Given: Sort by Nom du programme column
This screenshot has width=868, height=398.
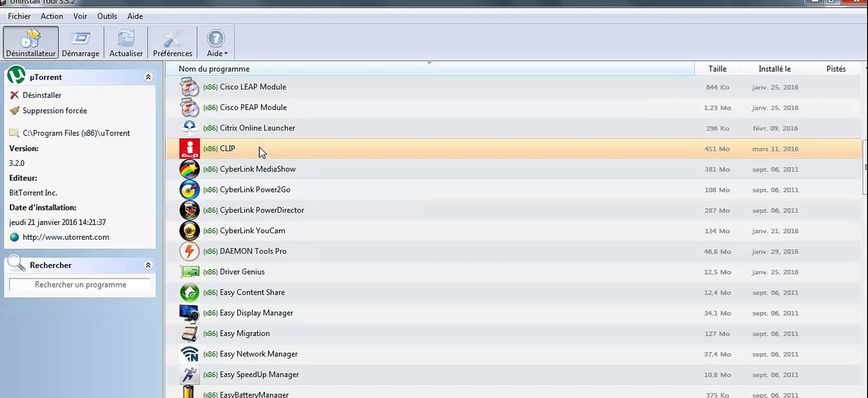Looking at the screenshot, I should coord(430,69).
